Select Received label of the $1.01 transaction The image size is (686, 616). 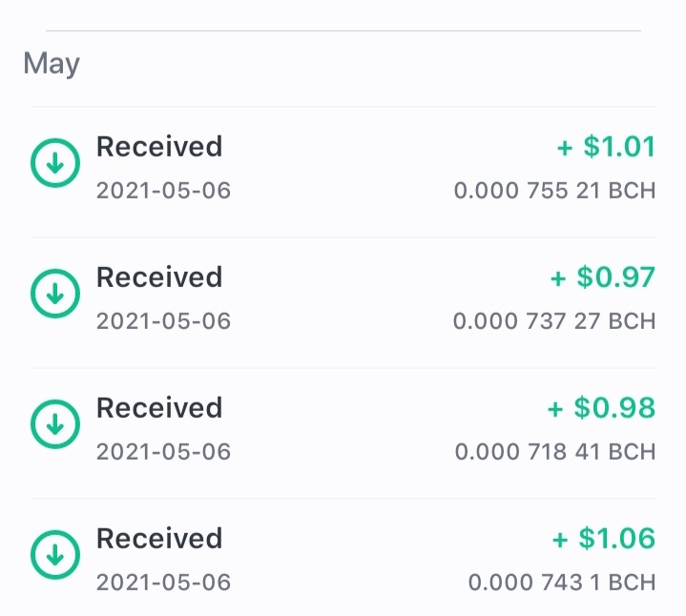click(x=159, y=147)
